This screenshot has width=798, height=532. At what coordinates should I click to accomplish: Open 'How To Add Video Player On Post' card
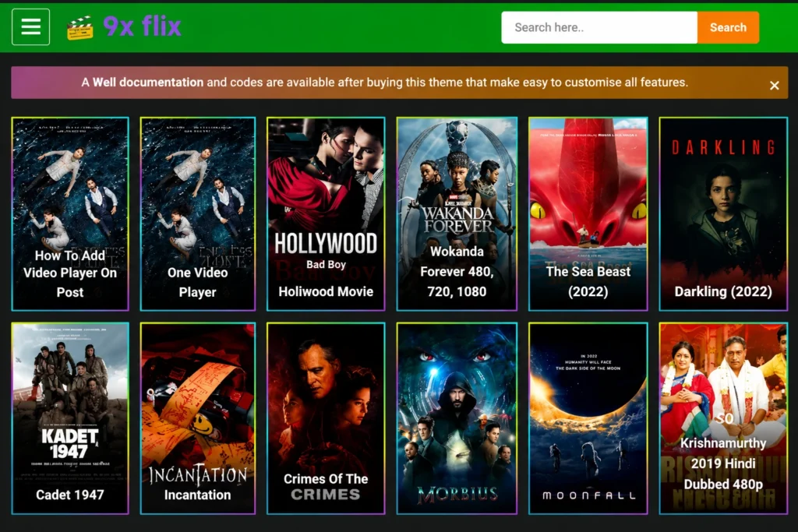[70, 213]
